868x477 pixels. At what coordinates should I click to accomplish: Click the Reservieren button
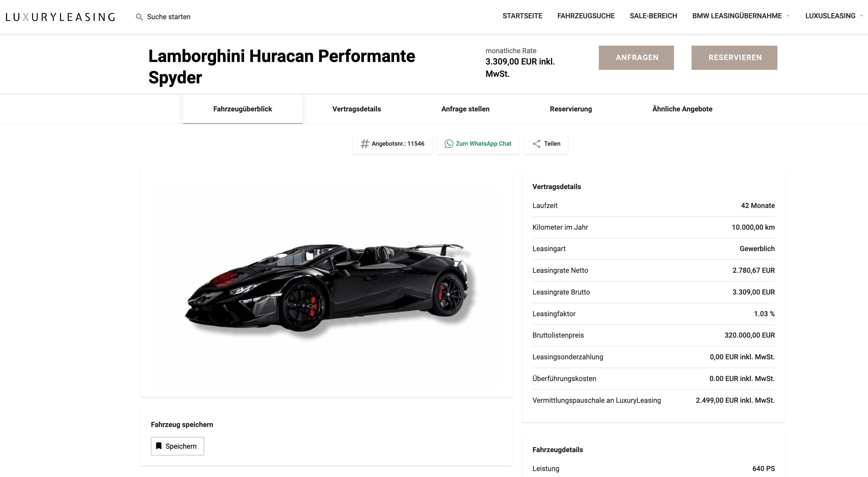(734, 58)
